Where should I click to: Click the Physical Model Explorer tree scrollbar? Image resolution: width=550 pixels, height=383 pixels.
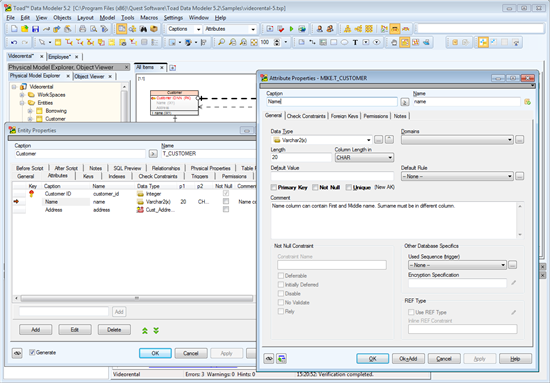pos(124,102)
